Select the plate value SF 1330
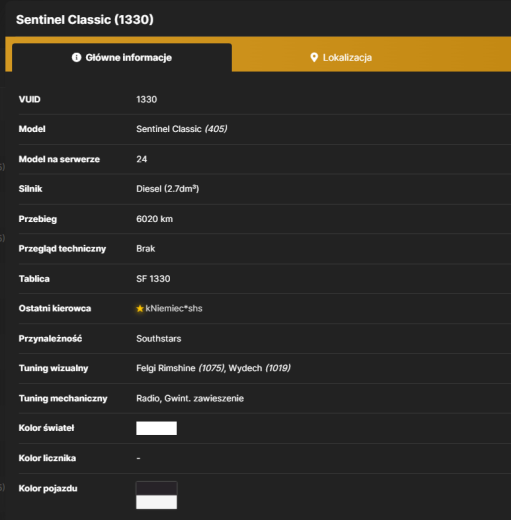 coord(153,279)
